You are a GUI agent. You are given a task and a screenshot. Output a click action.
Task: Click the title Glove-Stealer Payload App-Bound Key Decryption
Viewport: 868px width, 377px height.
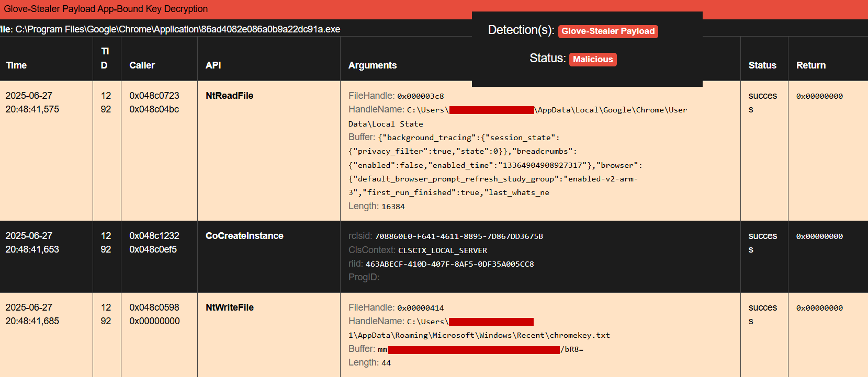(106, 9)
